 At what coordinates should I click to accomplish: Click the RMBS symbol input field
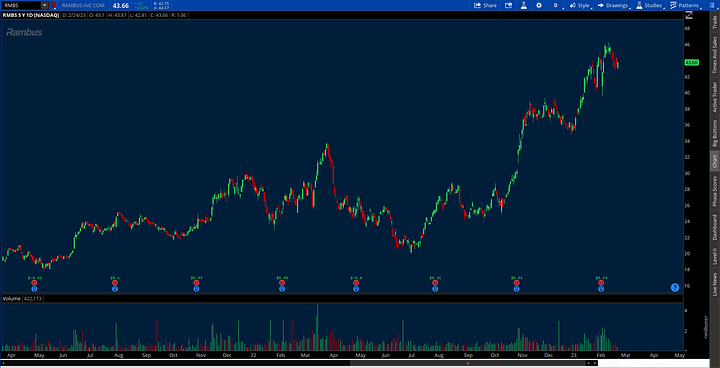(21, 6)
